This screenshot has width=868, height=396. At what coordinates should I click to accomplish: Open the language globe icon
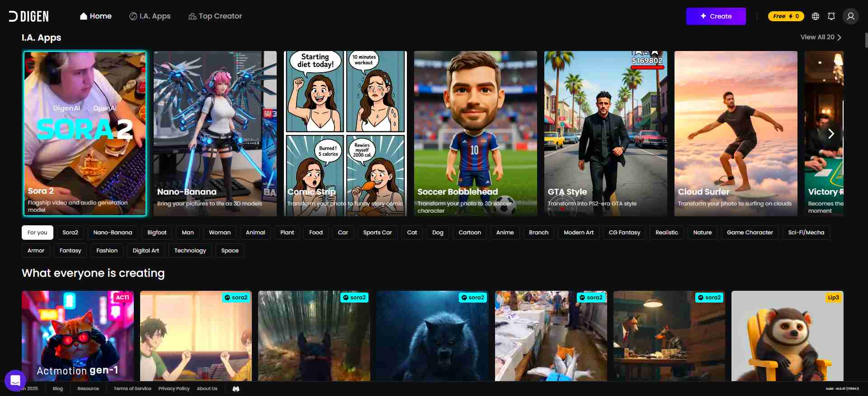(816, 16)
